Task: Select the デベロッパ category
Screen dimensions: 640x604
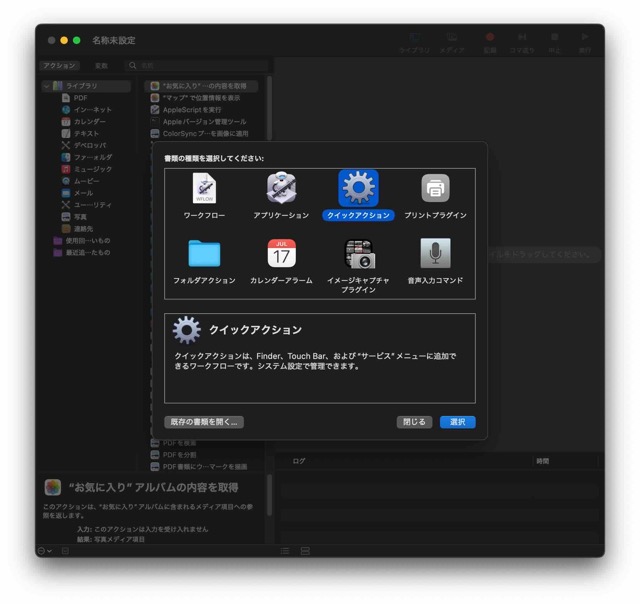Action: (x=84, y=145)
